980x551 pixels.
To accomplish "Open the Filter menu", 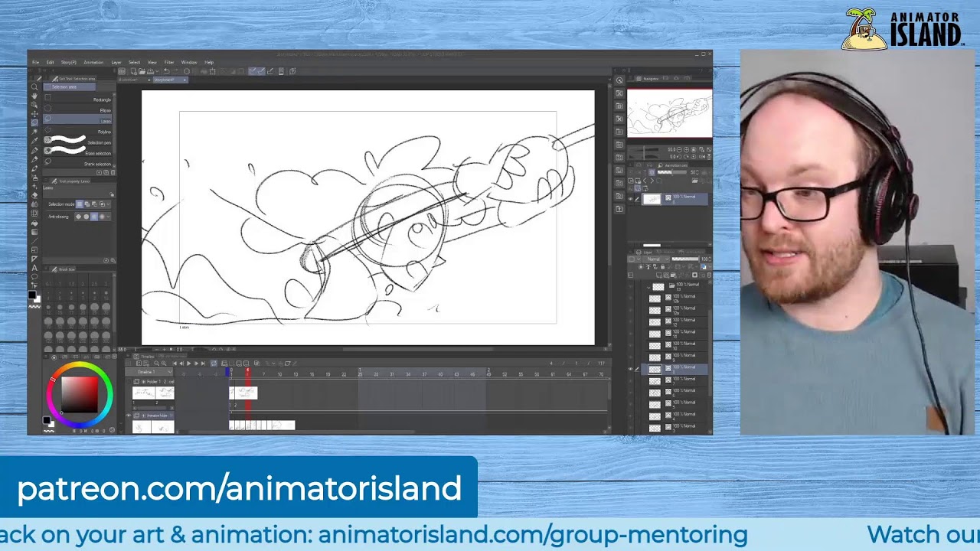I will (169, 62).
